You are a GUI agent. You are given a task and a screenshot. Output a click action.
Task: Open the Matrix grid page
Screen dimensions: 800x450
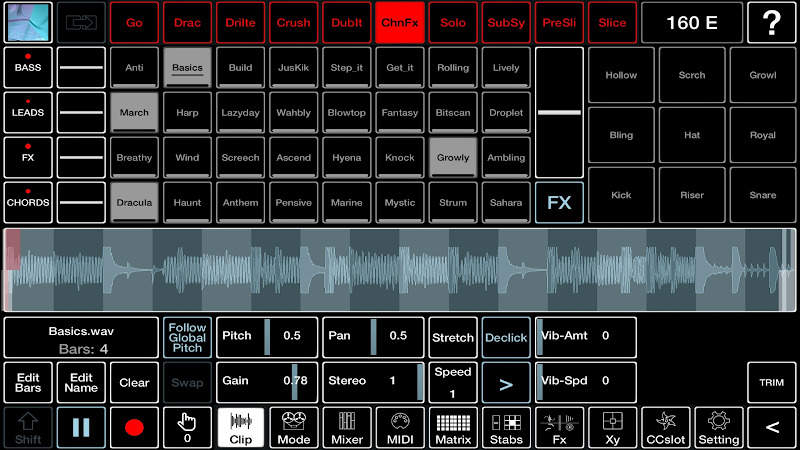[x=453, y=428]
